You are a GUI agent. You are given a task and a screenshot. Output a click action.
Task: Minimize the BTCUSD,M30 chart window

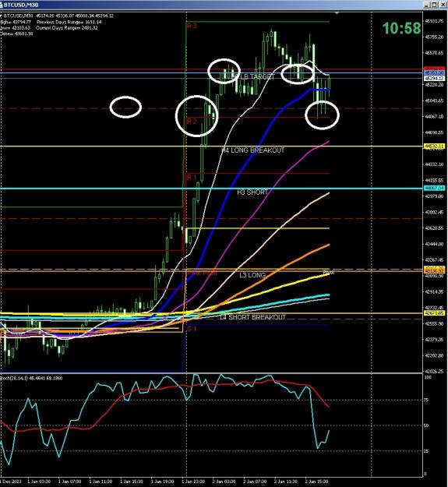tap(427, 5)
